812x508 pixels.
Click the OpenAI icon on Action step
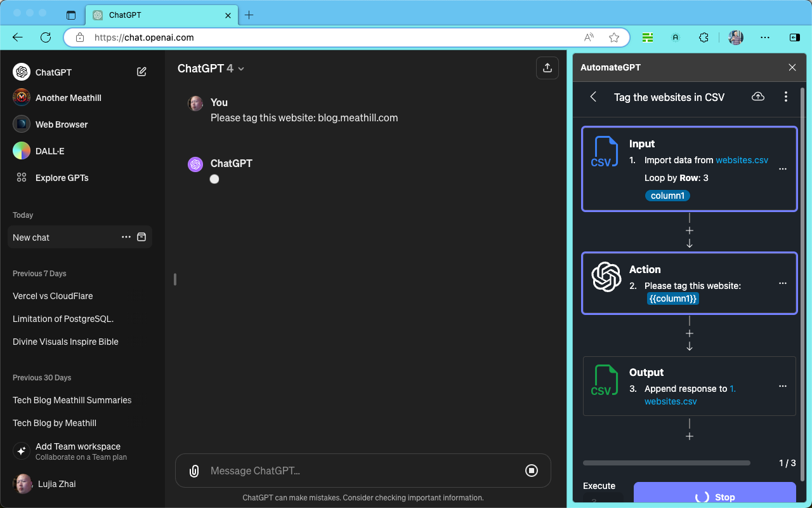click(606, 277)
